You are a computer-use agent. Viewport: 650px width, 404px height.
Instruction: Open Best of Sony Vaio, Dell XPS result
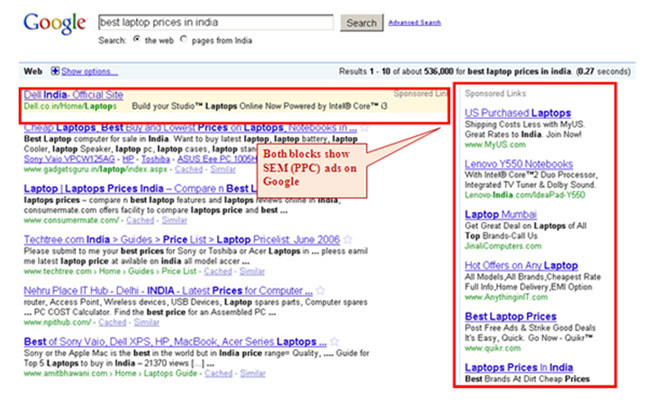(175, 342)
